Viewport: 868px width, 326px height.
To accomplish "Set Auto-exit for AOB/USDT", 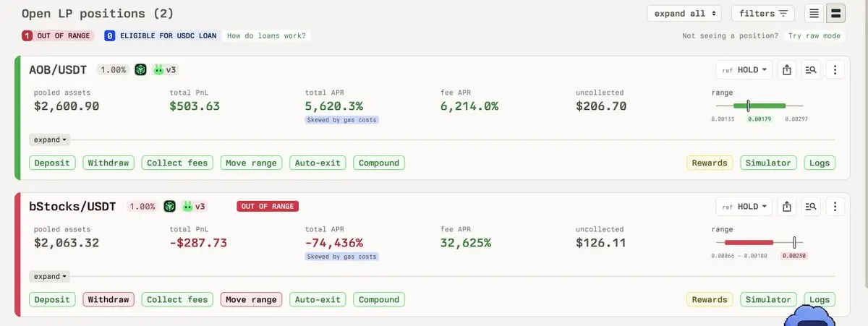I will [318, 163].
